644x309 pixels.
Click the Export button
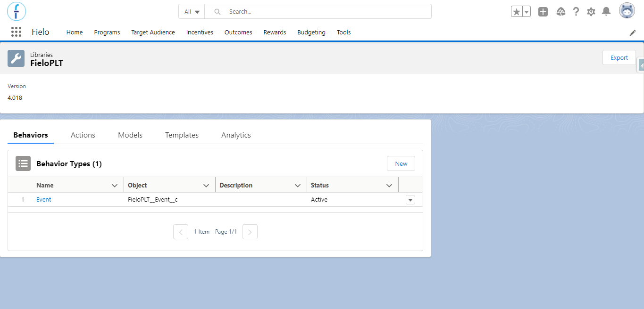[x=619, y=57]
